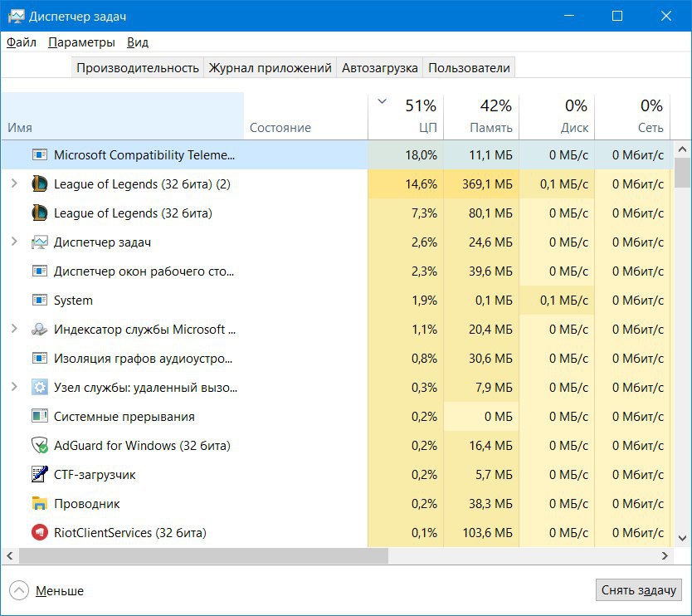The width and height of the screenshot is (692, 616).
Task: Expand the League of Legends (2) group
Action: point(14,183)
